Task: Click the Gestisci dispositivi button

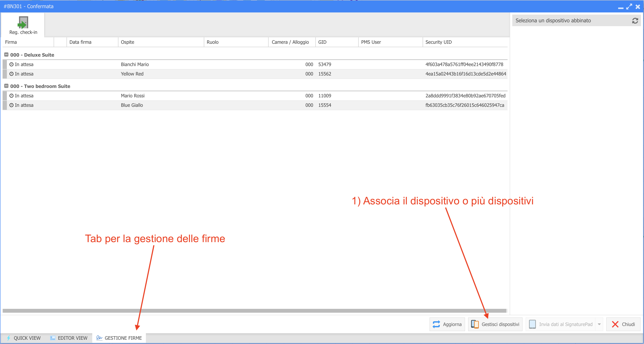Action: [x=495, y=324]
